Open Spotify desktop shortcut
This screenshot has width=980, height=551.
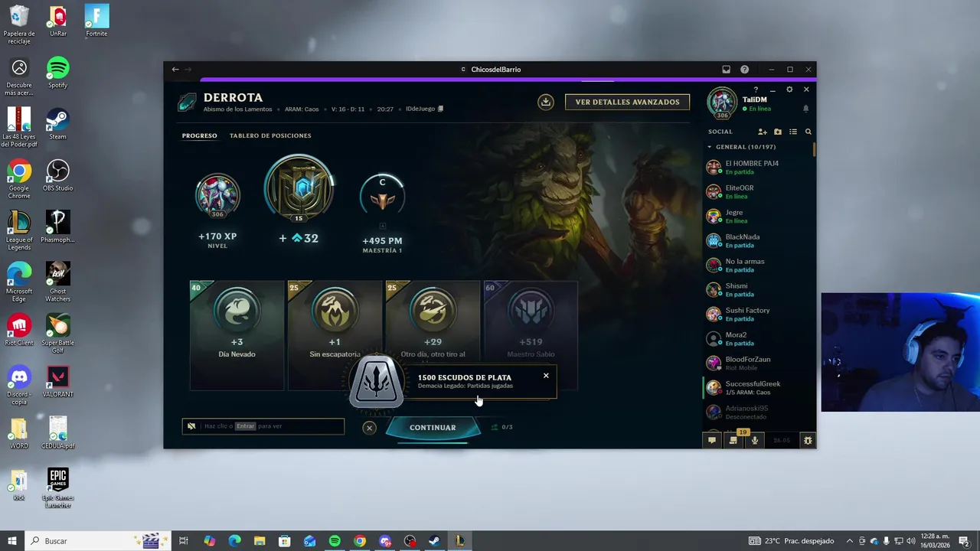click(x=58, y=73)
